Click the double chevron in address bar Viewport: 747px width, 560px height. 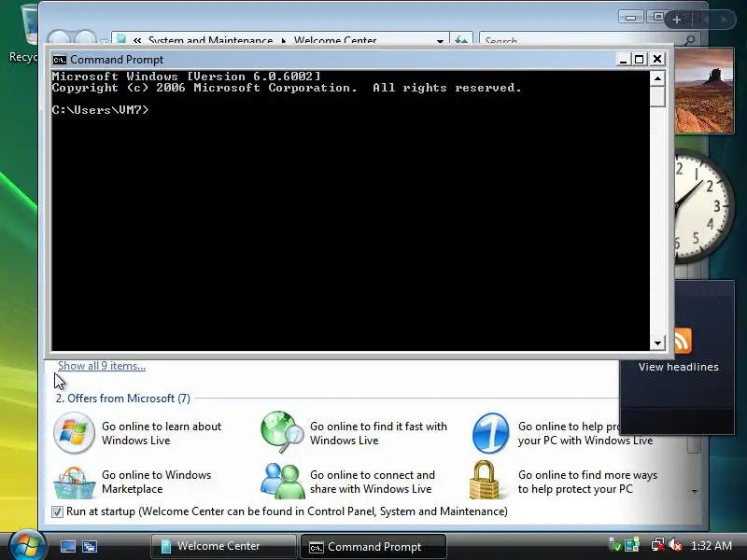[x=137, y=41]
